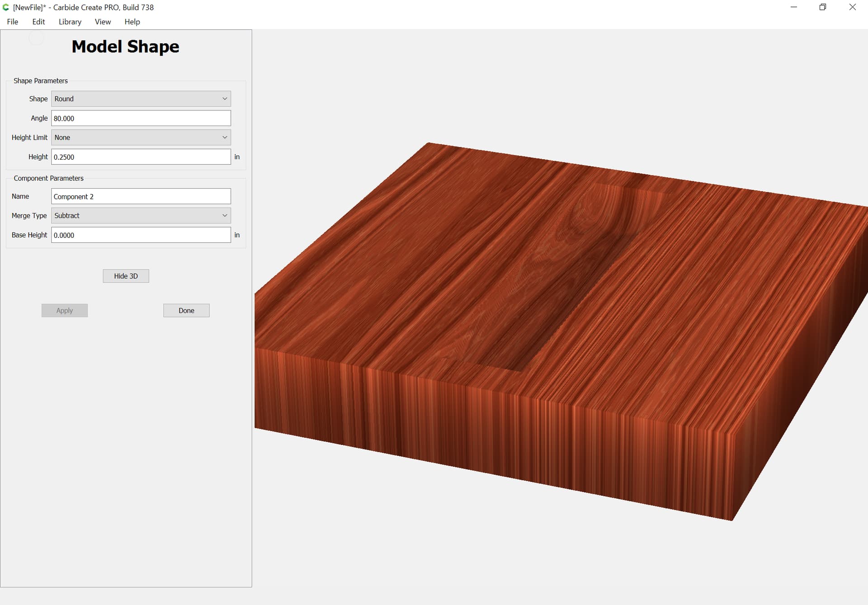The height and width of the screenshot is (605, 868).
Task: Restore down the Carbide Create window
Action: 823,7
